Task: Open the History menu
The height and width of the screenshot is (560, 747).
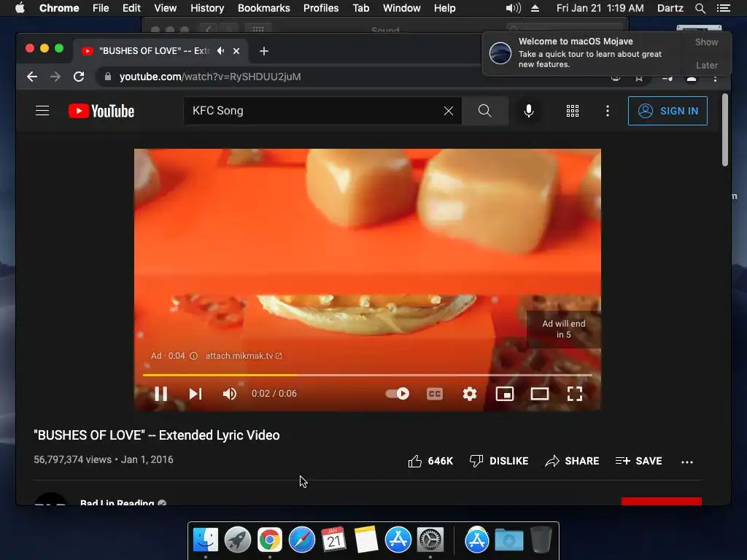Action: tap(207, 8)
